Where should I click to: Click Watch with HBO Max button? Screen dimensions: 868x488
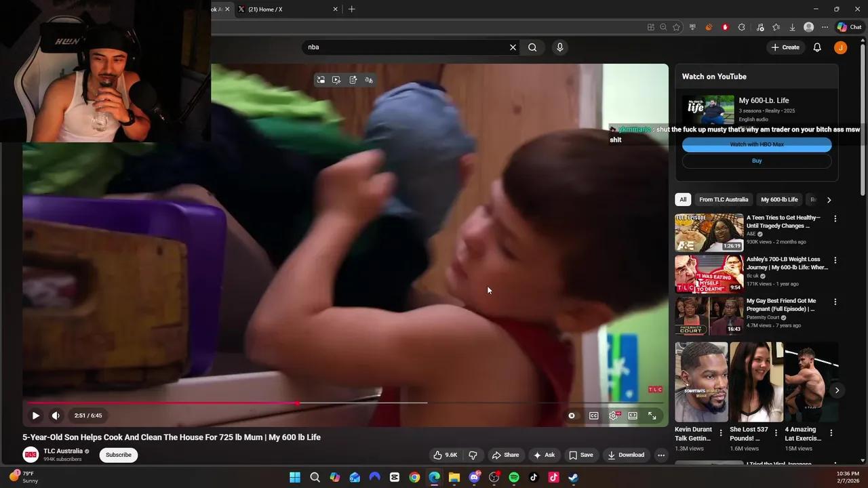757,144
